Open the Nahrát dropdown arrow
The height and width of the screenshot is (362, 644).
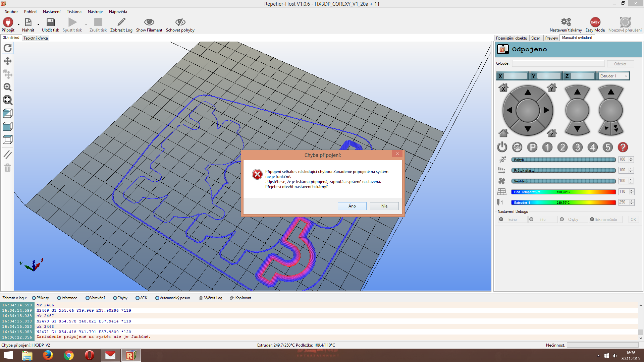pos(38,24)
